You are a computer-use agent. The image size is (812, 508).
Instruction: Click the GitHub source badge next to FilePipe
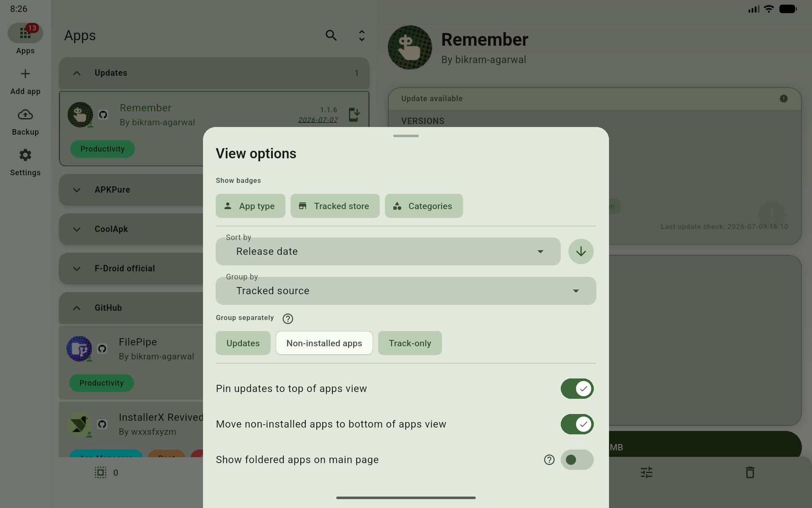click(x=102, y=348)
